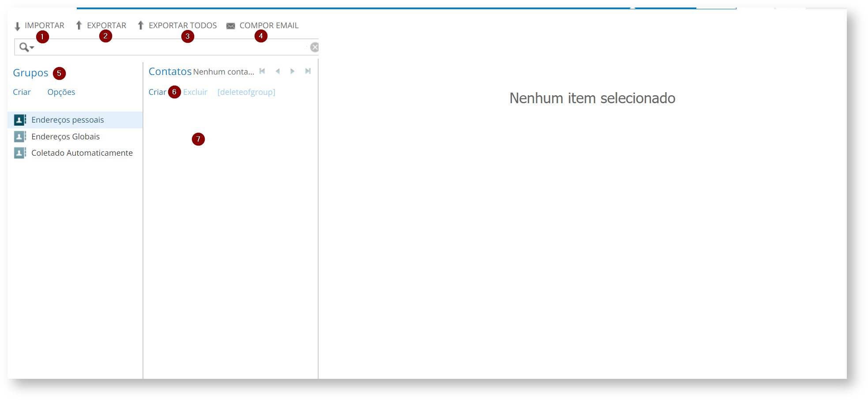Viewport: 868px width, 400px height.
Task: Open Coletado Automaticamente address book
Action: tap(82, 153)
